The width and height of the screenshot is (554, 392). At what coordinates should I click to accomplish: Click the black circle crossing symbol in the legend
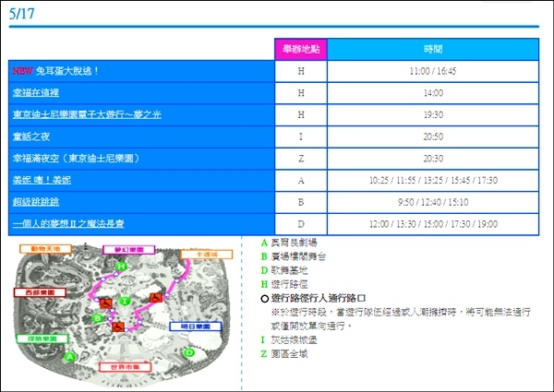[x=265, y=299]
